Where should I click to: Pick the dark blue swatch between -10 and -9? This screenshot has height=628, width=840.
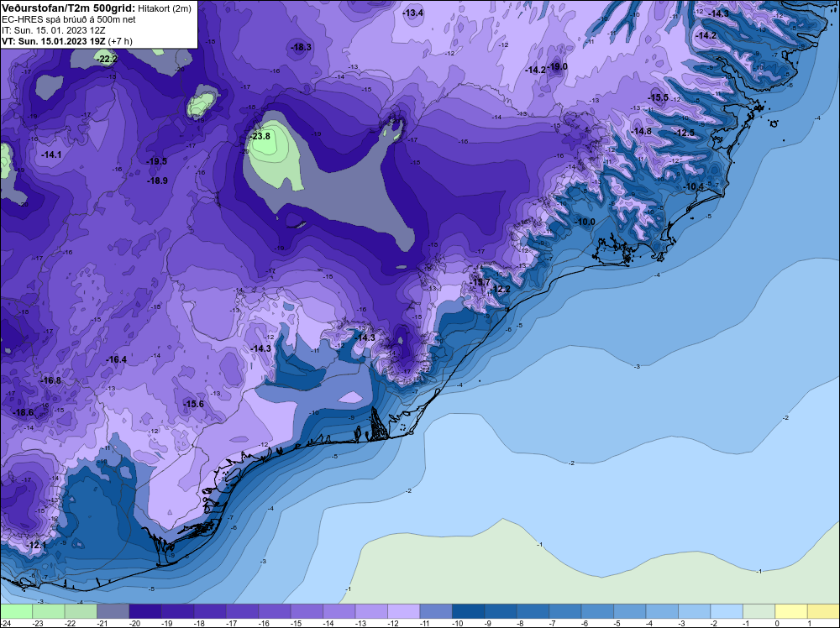(x=468, y=611)
